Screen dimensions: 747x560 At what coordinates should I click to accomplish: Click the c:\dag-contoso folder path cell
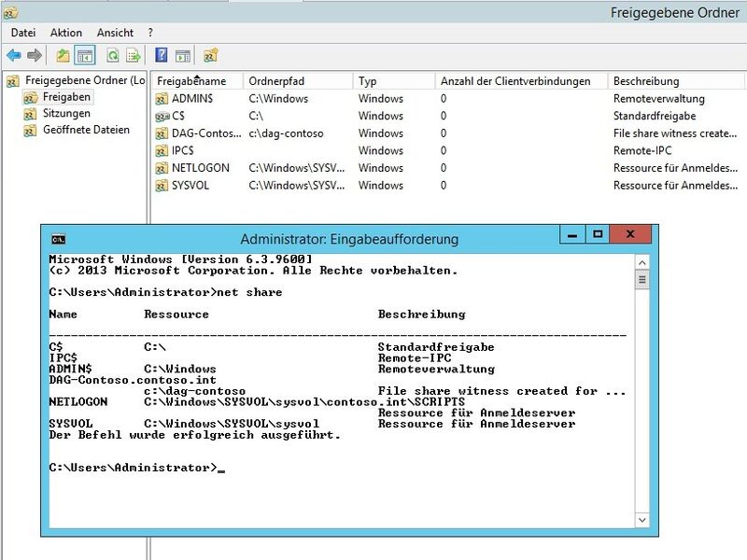[286, 133]
